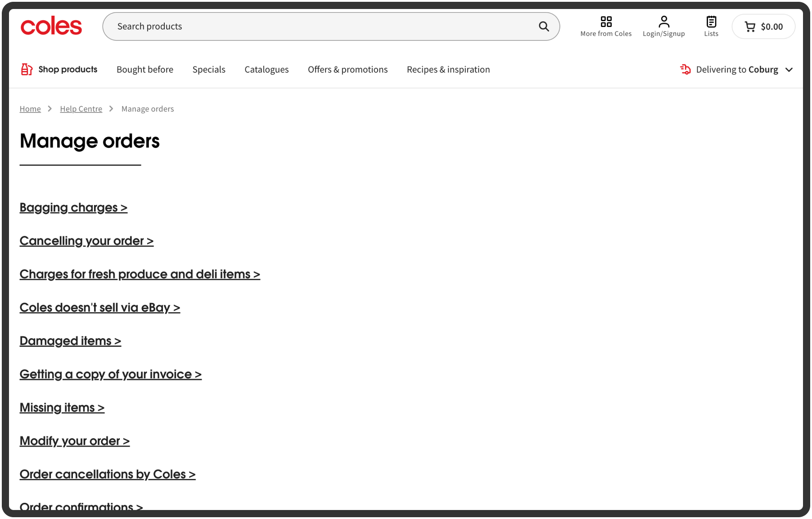
Task: Expand the Delivering to Coburg dropdown
Action: [x=790, y=70]
